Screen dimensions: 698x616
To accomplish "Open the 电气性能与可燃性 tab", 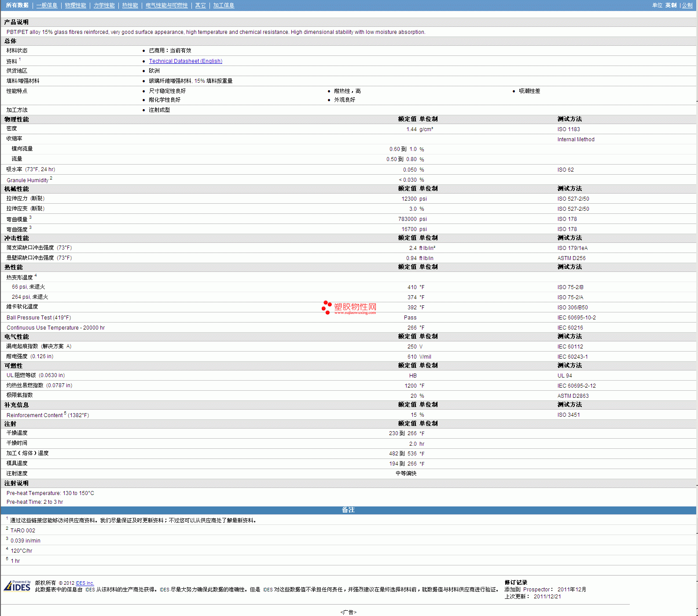I will (x=166, y=5).
